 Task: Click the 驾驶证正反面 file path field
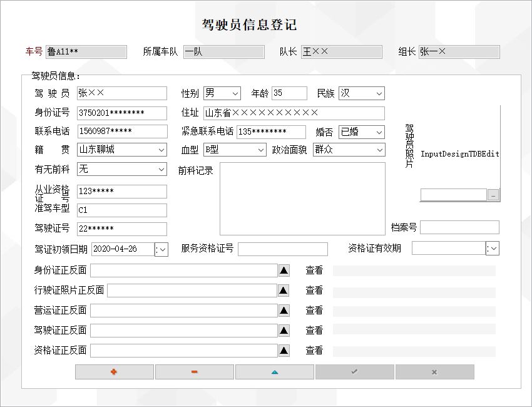tap(184, 331)
